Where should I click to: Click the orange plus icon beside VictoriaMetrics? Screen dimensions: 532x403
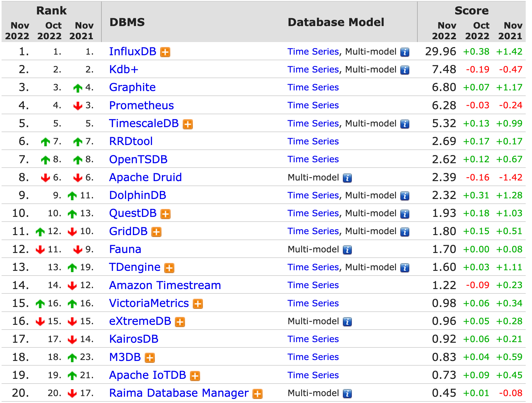[198, 304]
